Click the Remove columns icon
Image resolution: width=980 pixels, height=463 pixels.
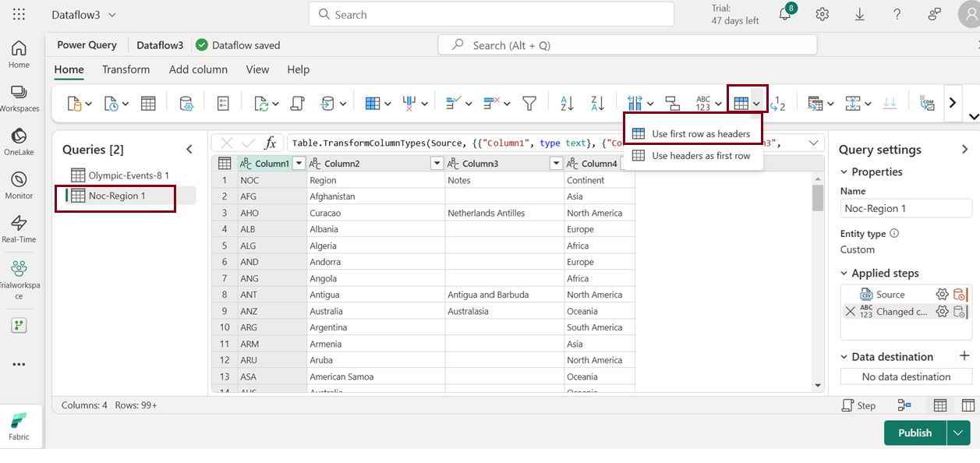pyautogui.click(x=411, y=103)
